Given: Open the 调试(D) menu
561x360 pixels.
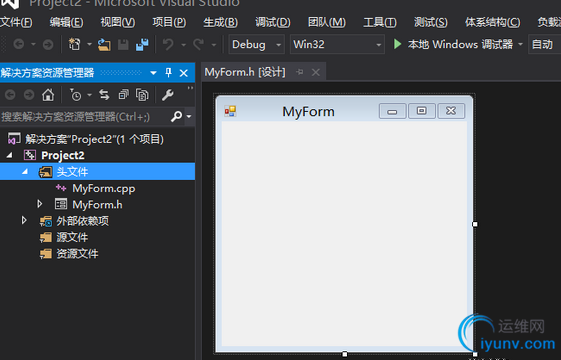Looking at the screenshot, I should pos(273,22).
